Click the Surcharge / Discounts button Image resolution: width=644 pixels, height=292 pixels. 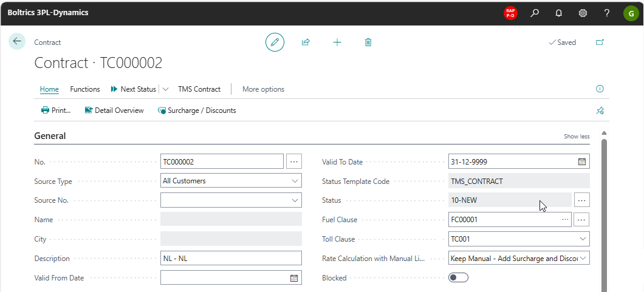pos(197,110)
